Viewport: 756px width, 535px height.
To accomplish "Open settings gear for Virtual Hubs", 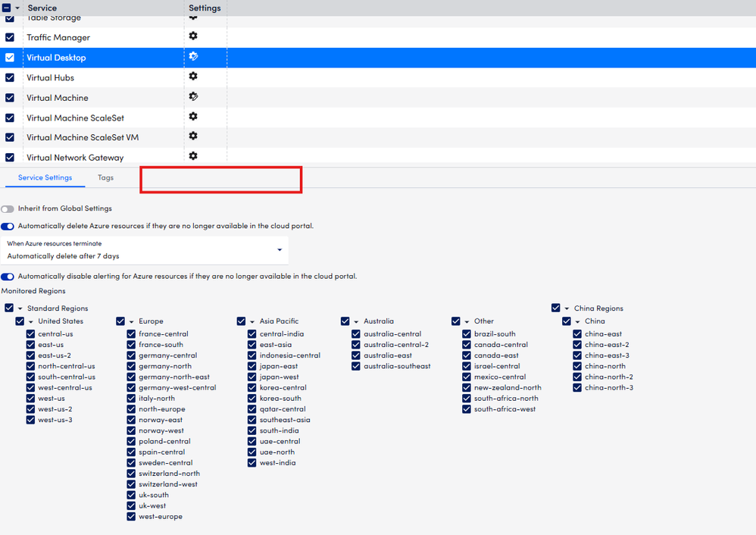I will (193, 77).
